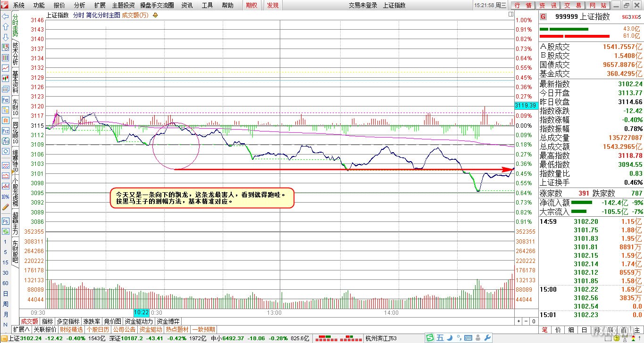Image resolution: width=644 pixels, height=343 pixels.
Task: Switch to the 行情 section button
Action: tap(523, 5)
